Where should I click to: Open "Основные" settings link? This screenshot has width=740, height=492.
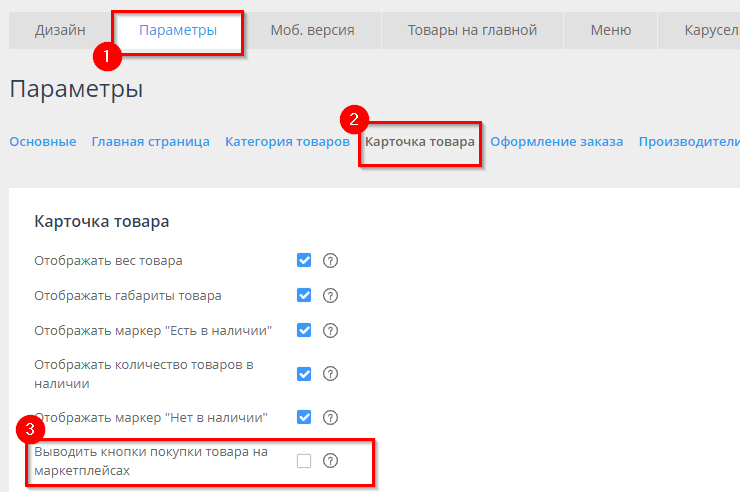click(x=43, y=142)
